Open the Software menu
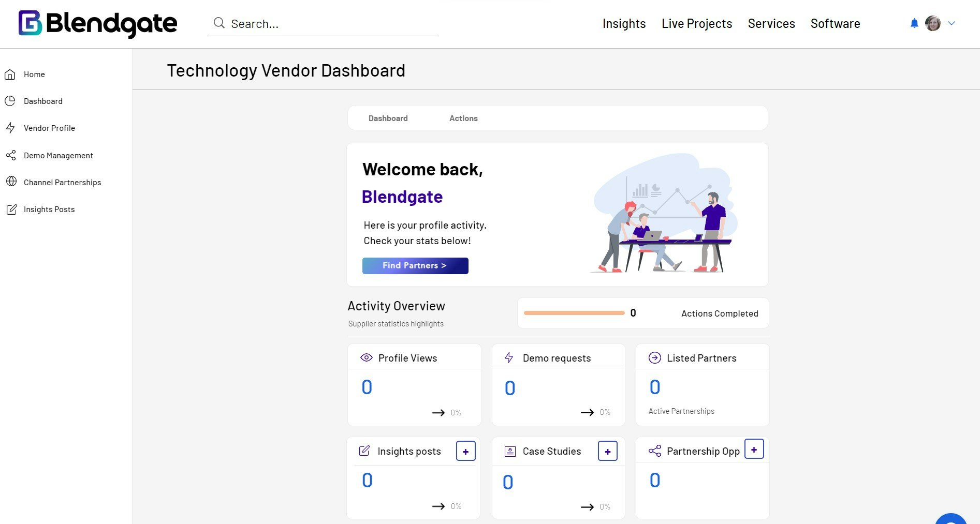980x524 pixels. coord(835,24)
